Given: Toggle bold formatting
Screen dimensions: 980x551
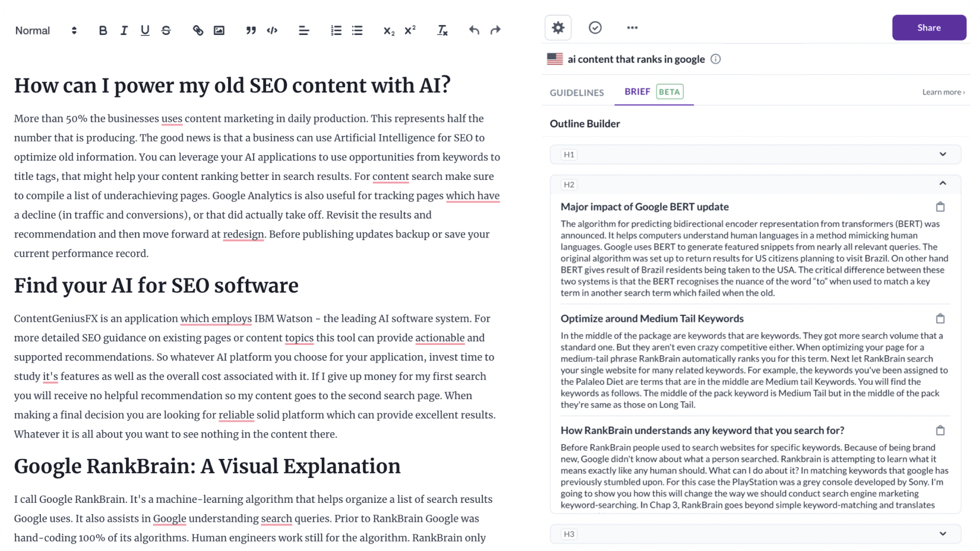Looking at the screenshot, I should 103,30.
